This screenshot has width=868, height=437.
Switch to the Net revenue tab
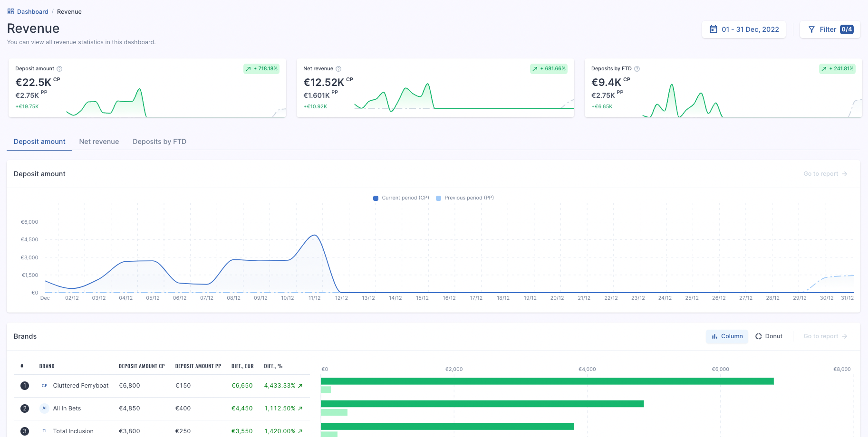pos(99,142)
